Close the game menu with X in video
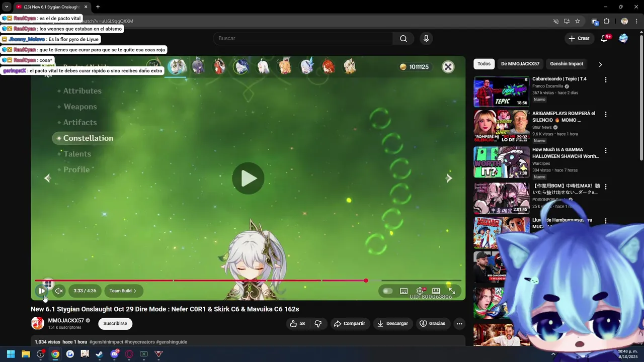This screenshot has height=362, width=644. [x=448, y=66]
